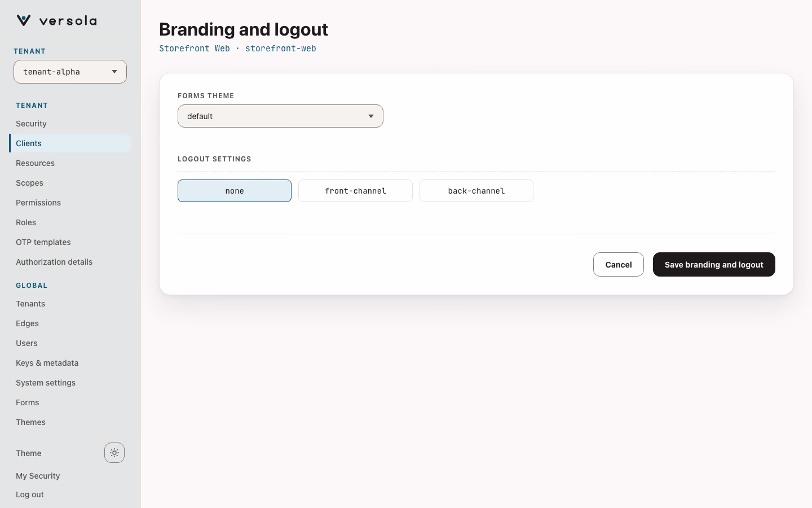
Task: Open Authorization details
Action: pos(70,262)
